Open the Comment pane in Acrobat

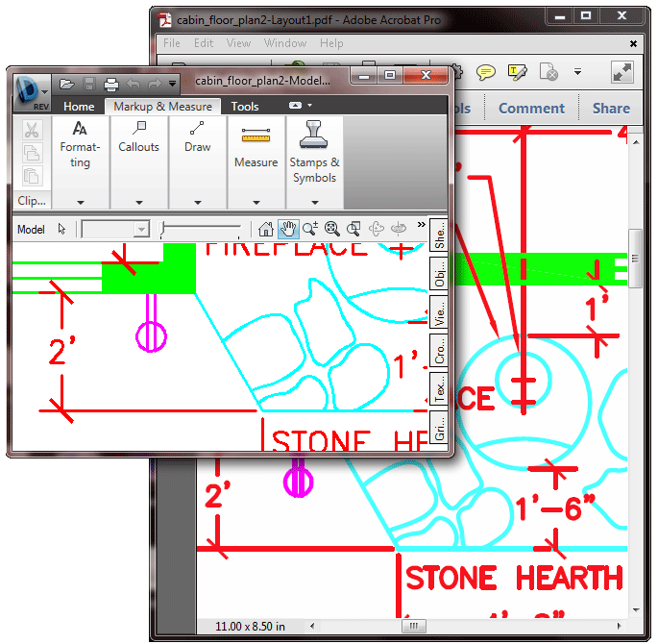(531, 109)
